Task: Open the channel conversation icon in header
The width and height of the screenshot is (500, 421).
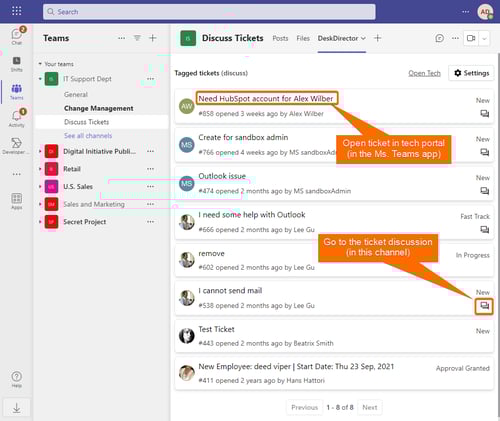Action: click(x=440, y=38)
